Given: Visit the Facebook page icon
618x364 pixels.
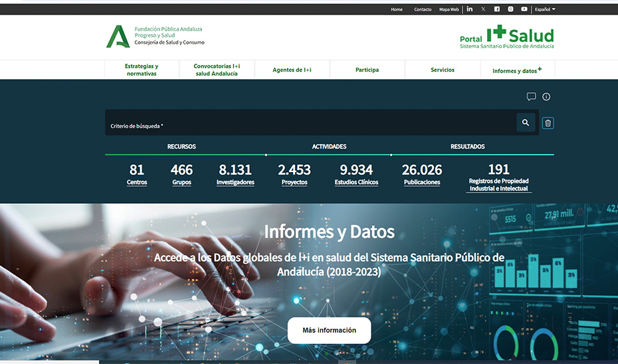Looking at the screenshot, I should click(x=497, y=9).
